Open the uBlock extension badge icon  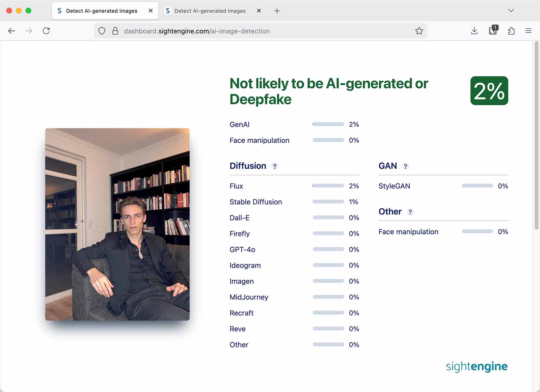493,30
